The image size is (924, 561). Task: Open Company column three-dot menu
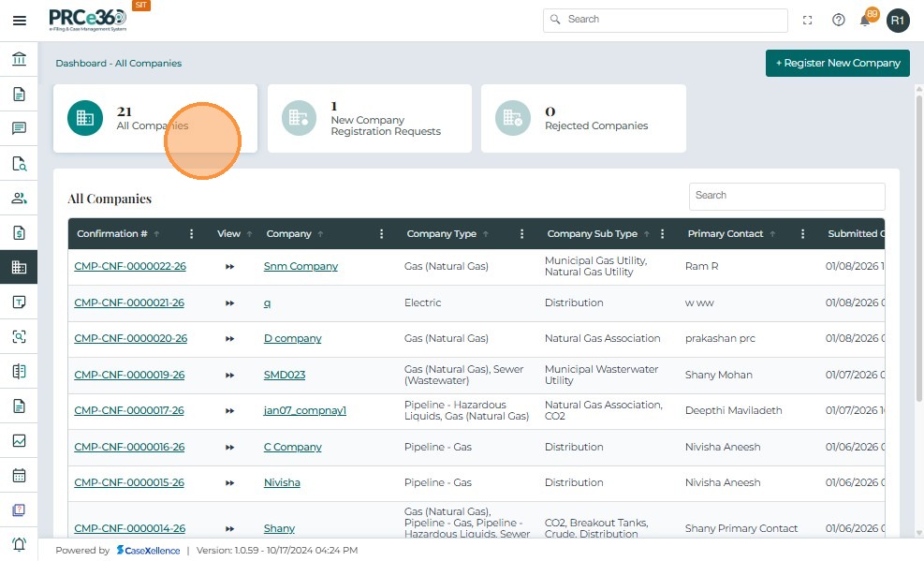pos(381,234)
